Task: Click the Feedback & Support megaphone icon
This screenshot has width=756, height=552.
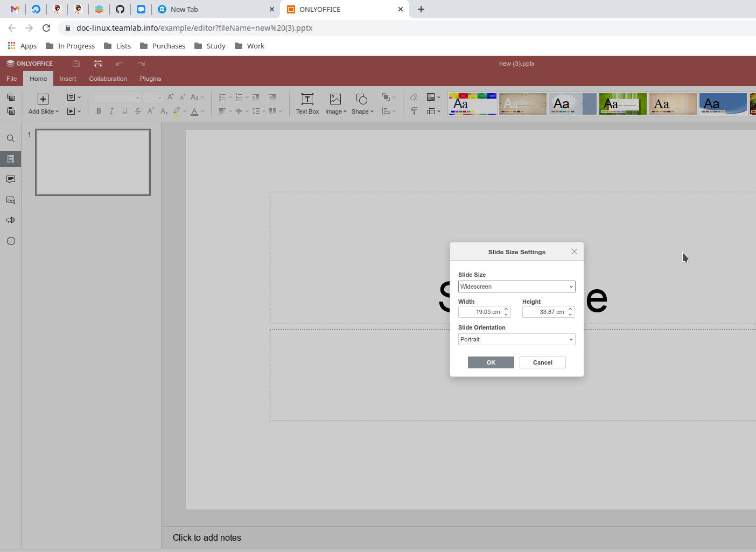Action: click(10, 220)
